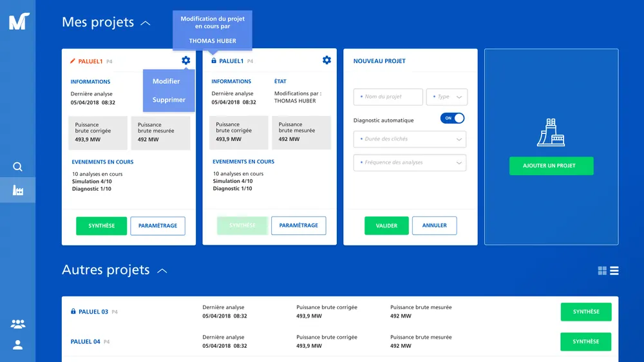This screenshot has width=644, height=362.
Task: Collapse the Mes projets section
Action: pos(146,23)
